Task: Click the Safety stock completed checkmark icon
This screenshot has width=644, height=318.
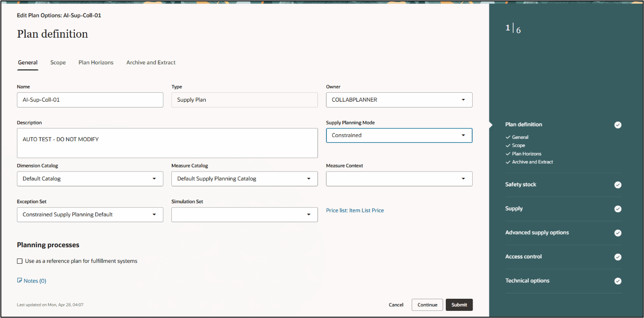Action: click(618, 185)
